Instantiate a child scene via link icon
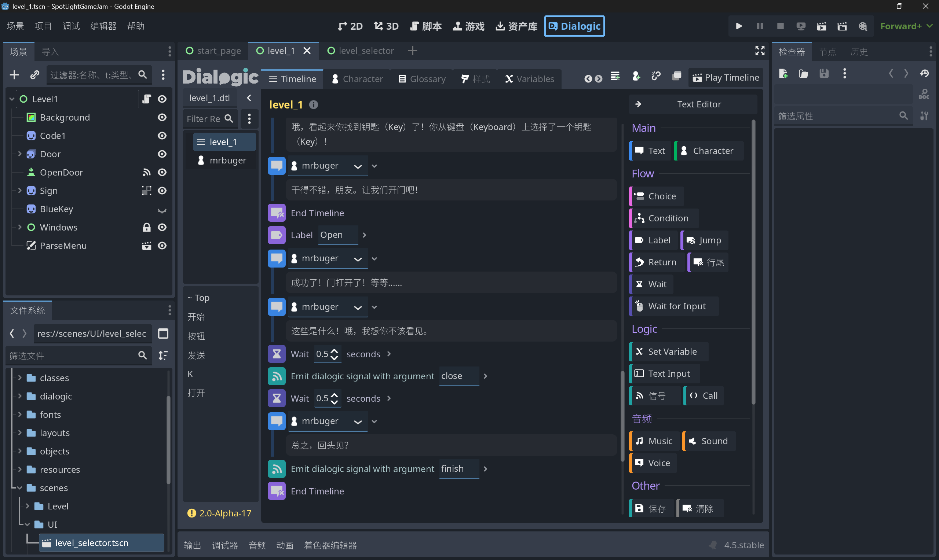 pos(35,75)
